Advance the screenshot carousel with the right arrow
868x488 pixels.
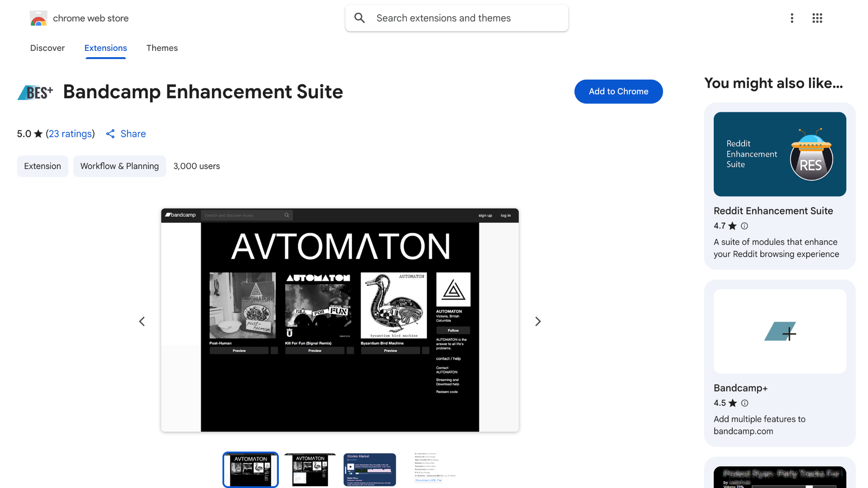538,321
